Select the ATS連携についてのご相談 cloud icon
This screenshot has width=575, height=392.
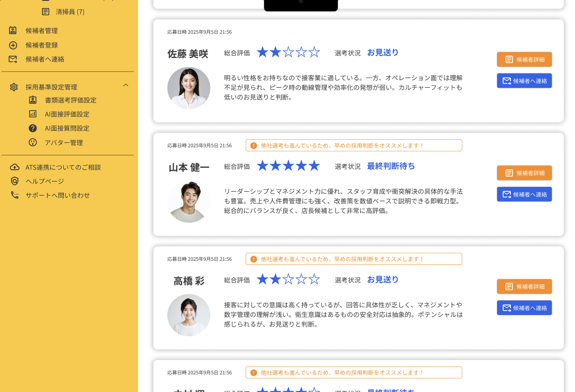pyautogui.click(x=15, y=167)
